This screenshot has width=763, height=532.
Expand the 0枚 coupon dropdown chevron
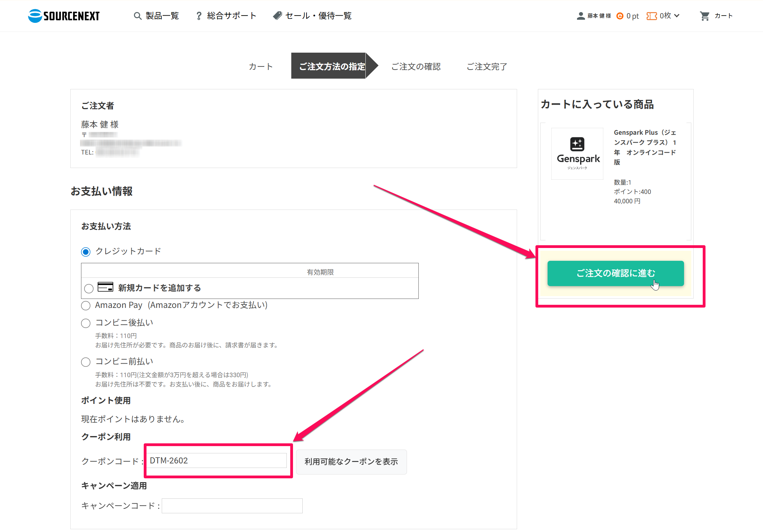point(677,16)
